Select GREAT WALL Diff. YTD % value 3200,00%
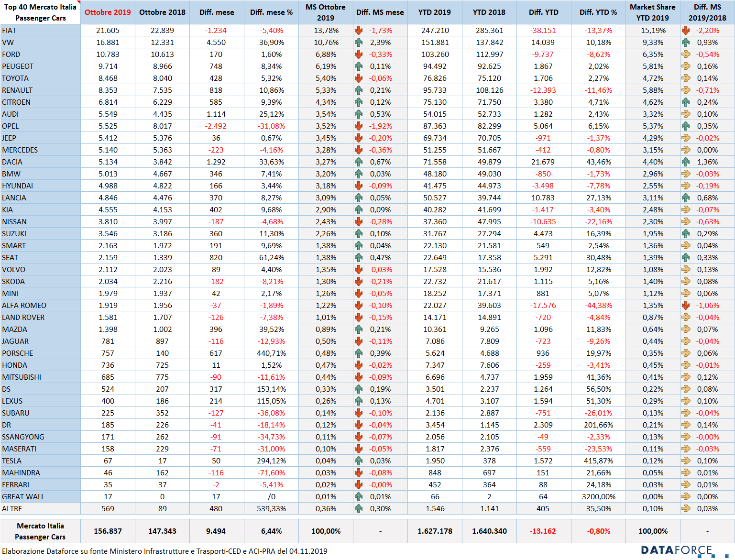The image size is (735, 560). [x=598, y=496]
